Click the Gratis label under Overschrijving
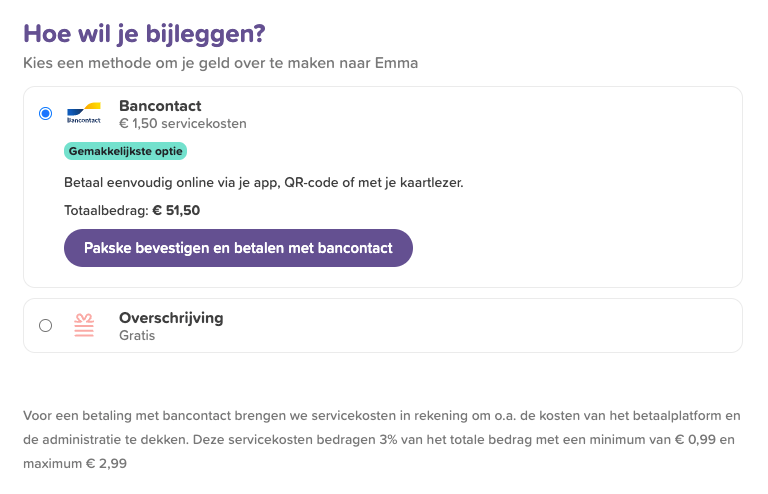The width and height of the screenshot is (768, 494). click(x=137, y=335)
